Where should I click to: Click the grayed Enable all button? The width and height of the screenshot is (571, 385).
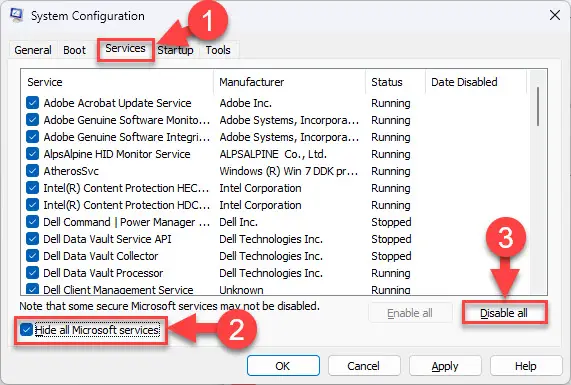coord(410,313)
